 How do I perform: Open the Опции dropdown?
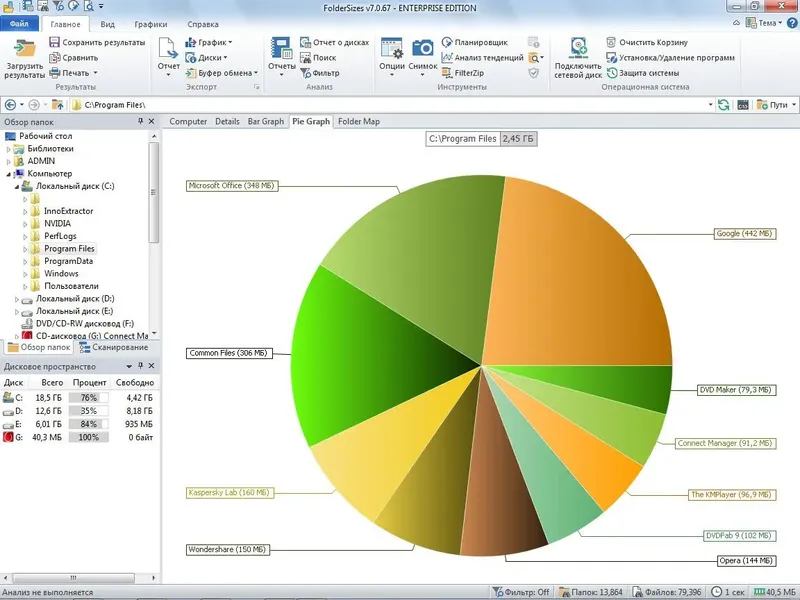pos(394,57)
